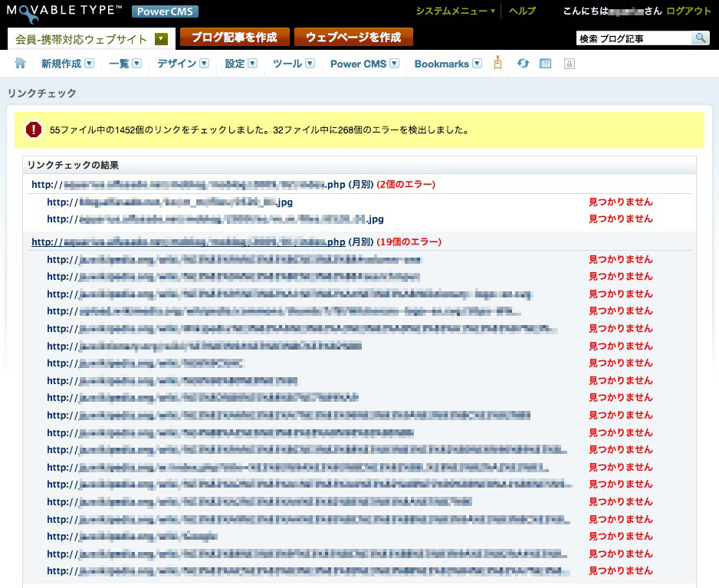Open the view site window icon
This screenshot has width=719, height=588.
545,64
